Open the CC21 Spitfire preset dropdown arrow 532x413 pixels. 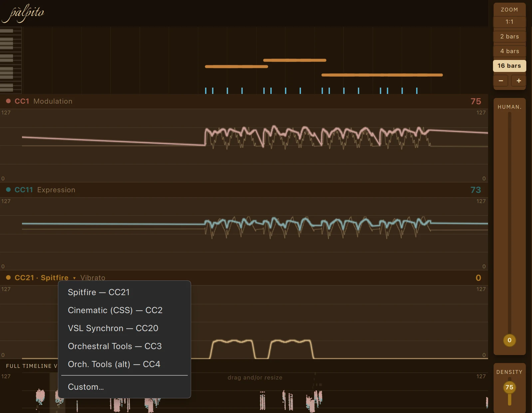pos(74,278)
